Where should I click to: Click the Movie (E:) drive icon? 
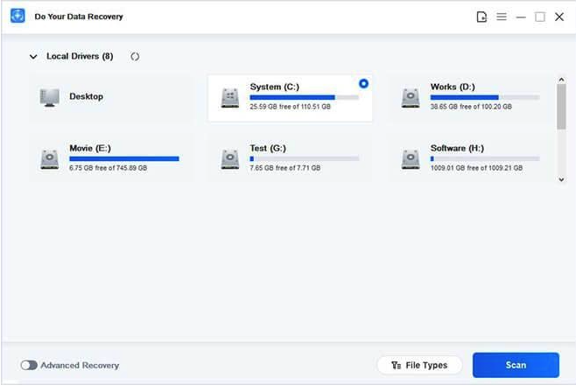point(50,159)
